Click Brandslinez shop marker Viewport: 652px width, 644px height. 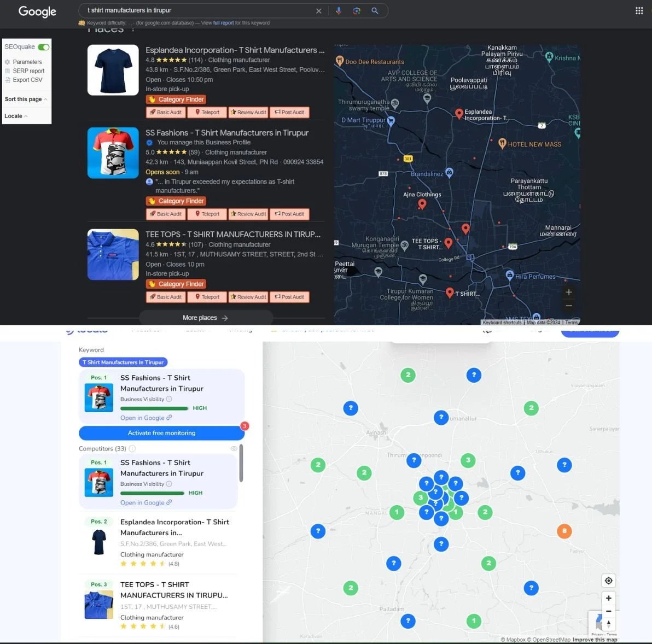tap(449, 173)
